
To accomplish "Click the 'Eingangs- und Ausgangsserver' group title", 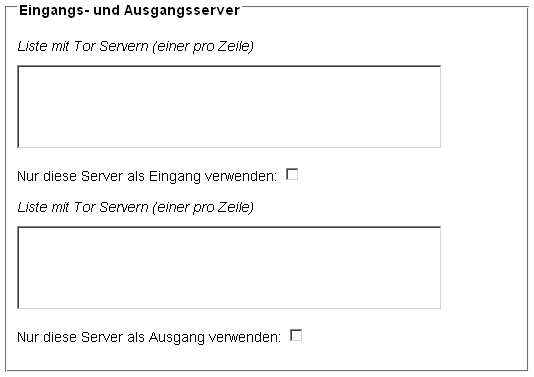I will coord(129,10).
